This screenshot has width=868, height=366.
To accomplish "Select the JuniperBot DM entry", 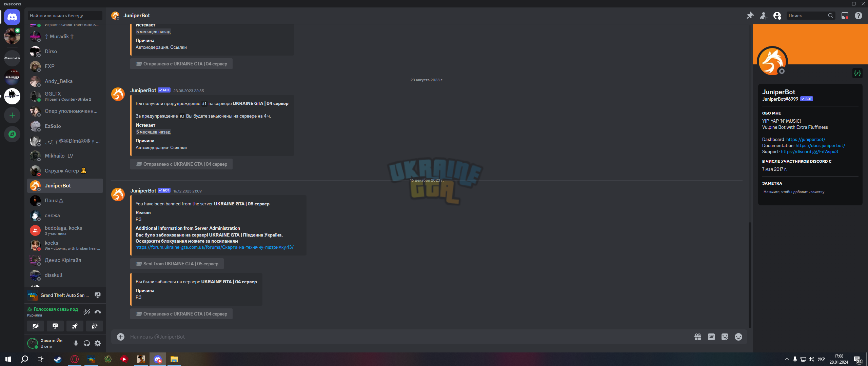I will (65, 186).
